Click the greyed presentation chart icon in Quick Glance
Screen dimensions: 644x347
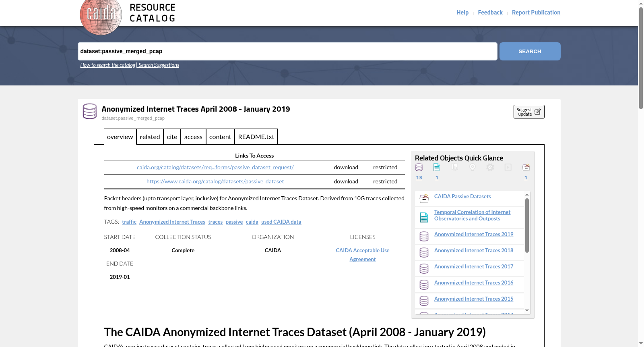pyautogui.click(x=455, y=167)
